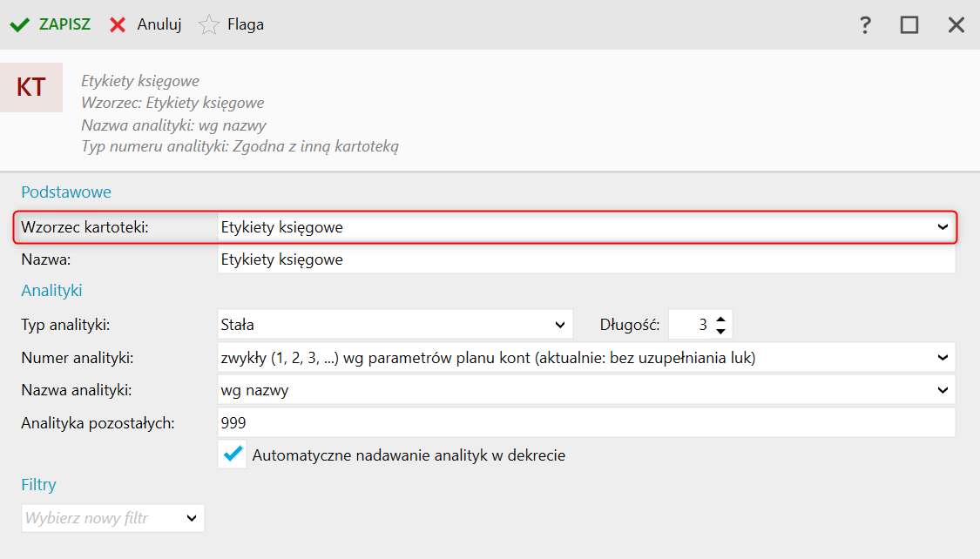Click the KT record badge icon
The width and height of the screenshot is (980, 559).
coord(31,87)
